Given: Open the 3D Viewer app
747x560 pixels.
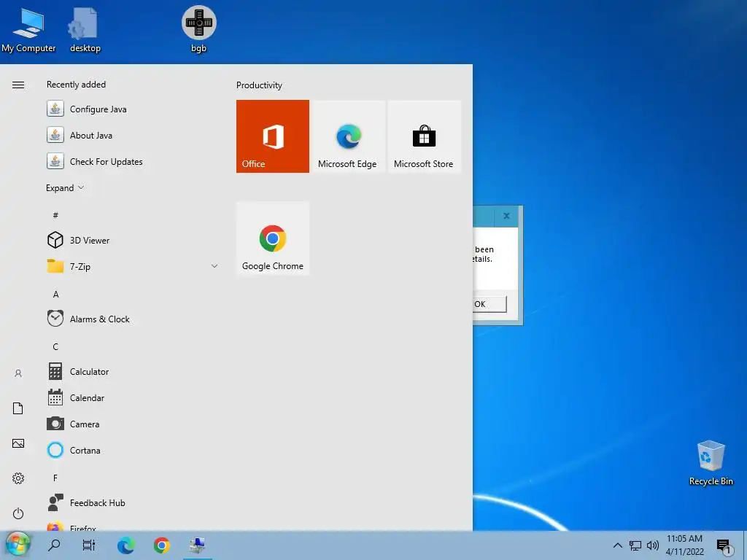Looking at the screenshot, I should 133,240.
